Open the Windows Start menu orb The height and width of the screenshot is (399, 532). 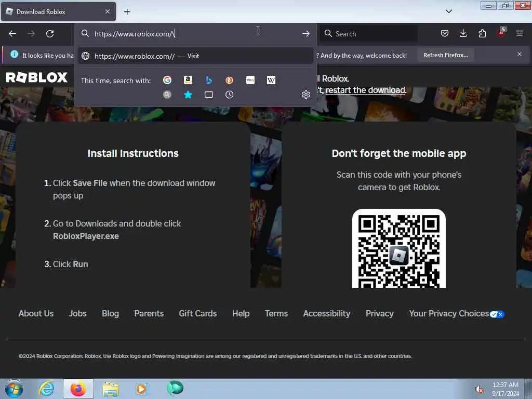pos(14,389)
